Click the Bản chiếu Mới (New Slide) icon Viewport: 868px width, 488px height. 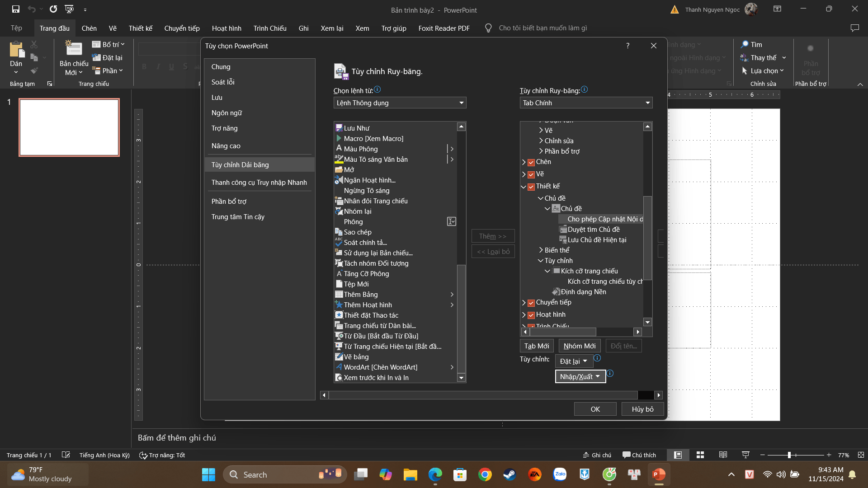point(74,49)
